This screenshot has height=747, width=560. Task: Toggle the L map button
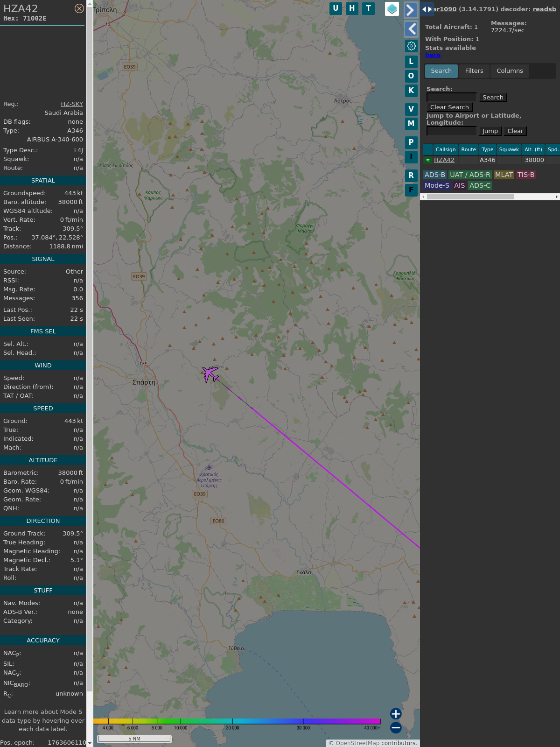[x=411, y=61]
